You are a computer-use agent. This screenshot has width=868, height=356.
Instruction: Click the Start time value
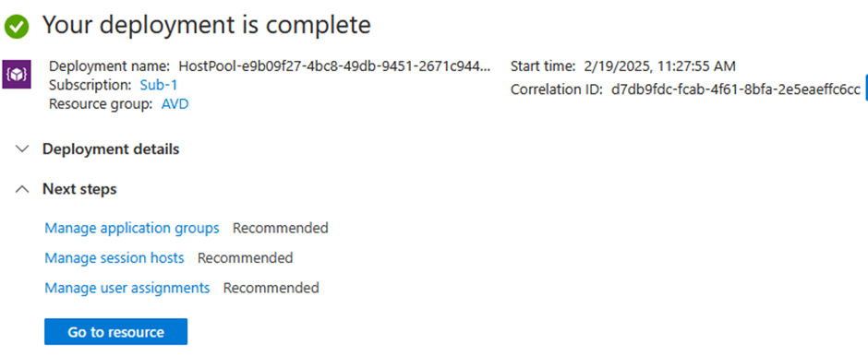point(659,67)
